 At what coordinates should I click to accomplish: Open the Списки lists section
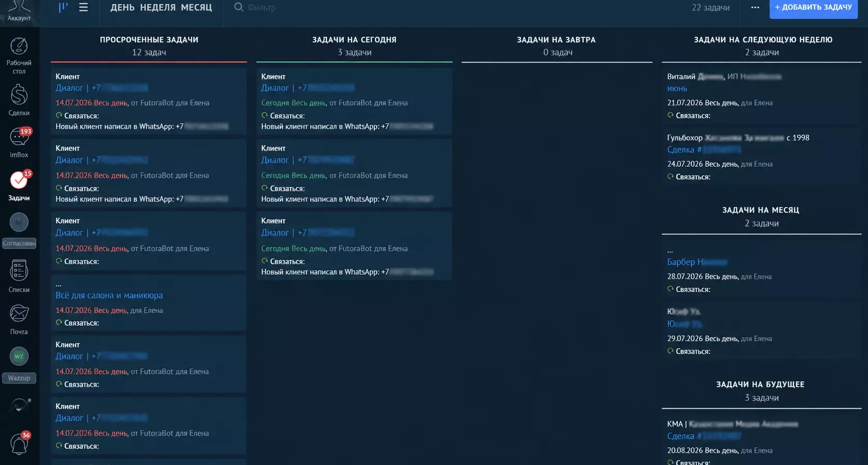[x=19, y=276]
